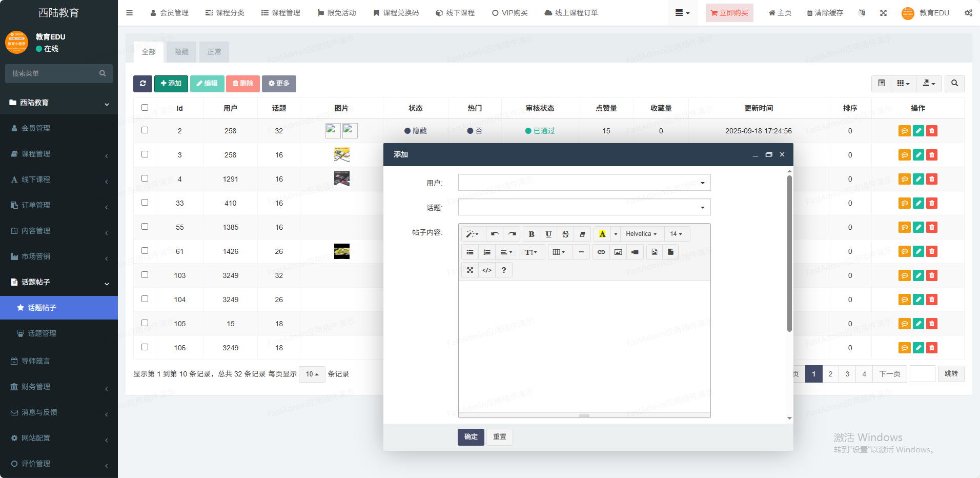The image size is (980, 478).
Task: Switch the editor to code view
Action: (x=487, y=270)
